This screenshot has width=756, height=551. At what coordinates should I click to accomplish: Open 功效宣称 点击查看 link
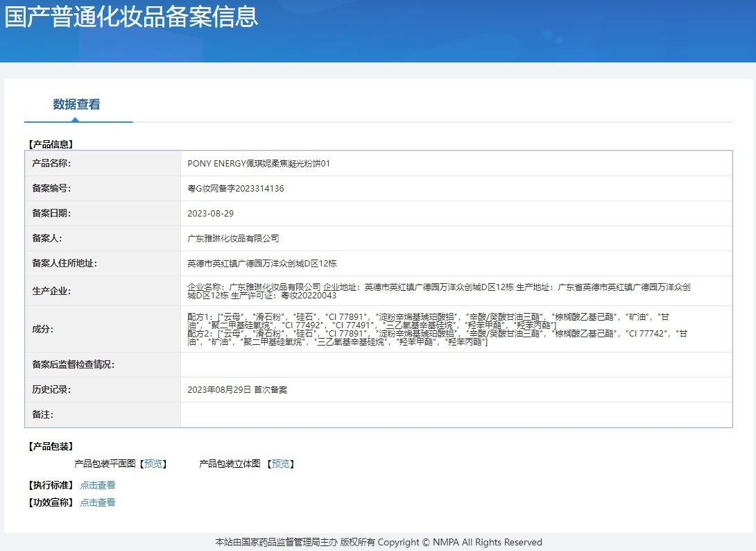(98, 502)
